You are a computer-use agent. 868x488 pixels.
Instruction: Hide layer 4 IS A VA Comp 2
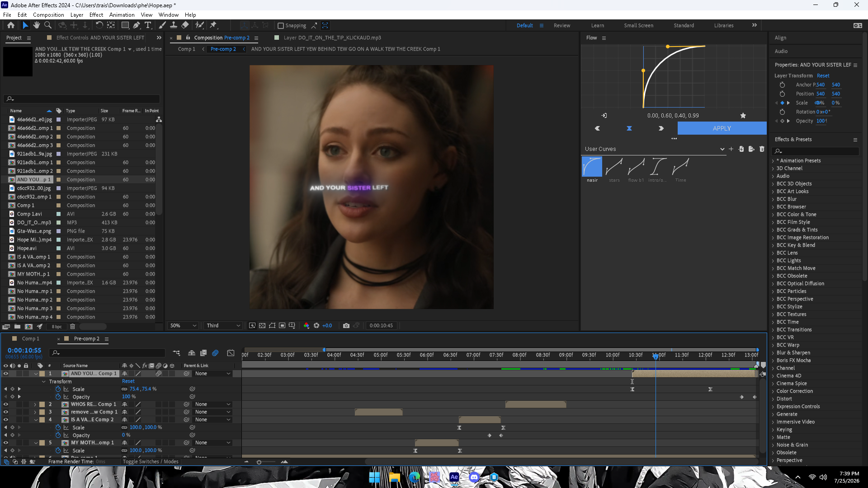tap(6, 420)
